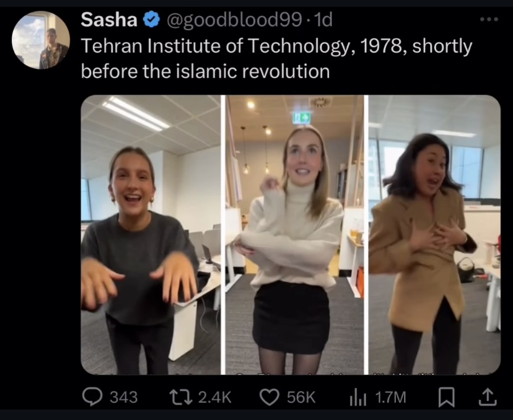
Task: Open the three-dot more options menu
Action: (489, 19)
